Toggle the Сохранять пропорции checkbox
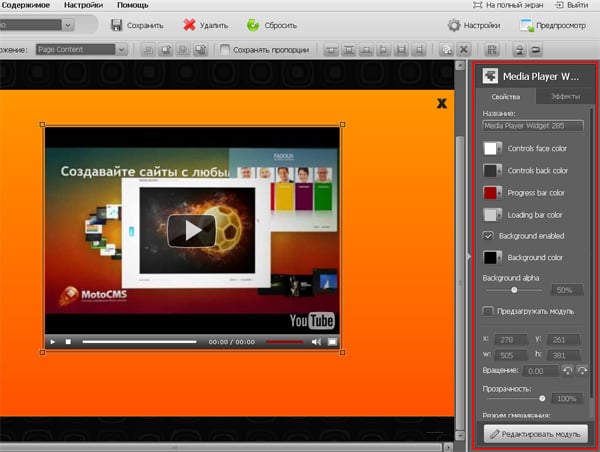 (225, 49)
